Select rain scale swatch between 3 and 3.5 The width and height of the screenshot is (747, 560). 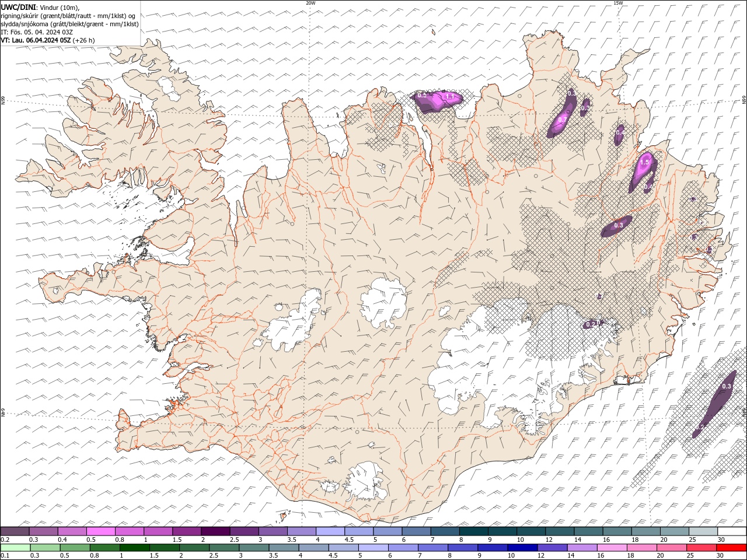254,548
